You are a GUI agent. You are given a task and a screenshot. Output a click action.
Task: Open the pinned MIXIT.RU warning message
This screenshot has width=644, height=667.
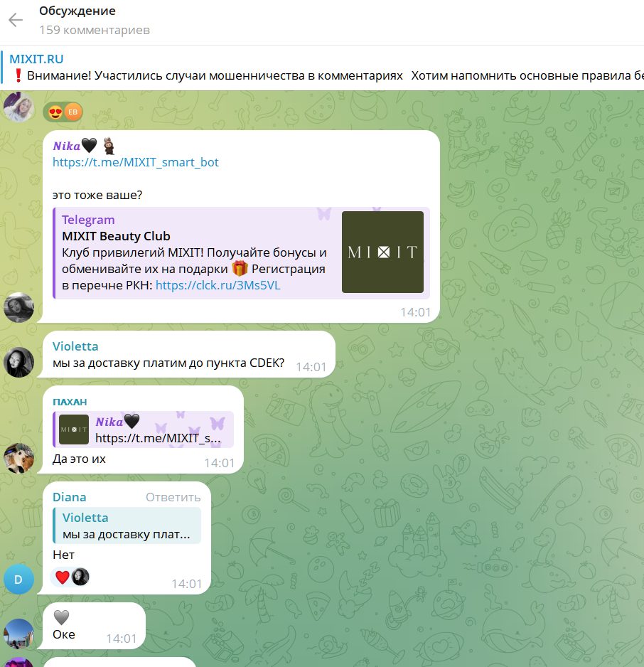pos(322,68)
